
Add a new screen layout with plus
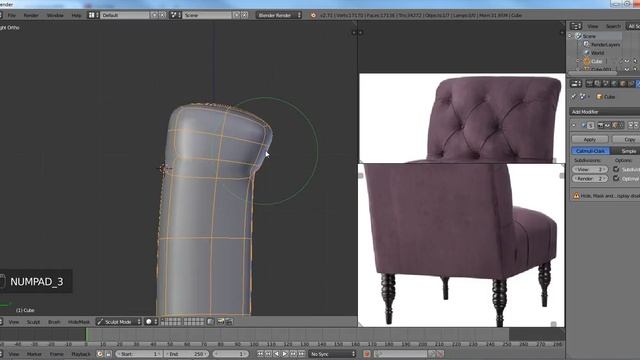coord(154,15)
